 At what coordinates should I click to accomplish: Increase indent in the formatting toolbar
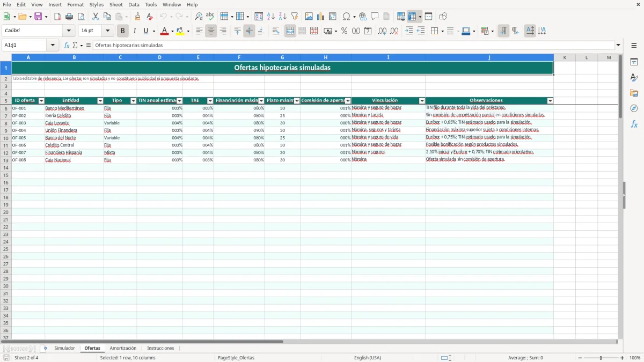click(x=409, y=31)
